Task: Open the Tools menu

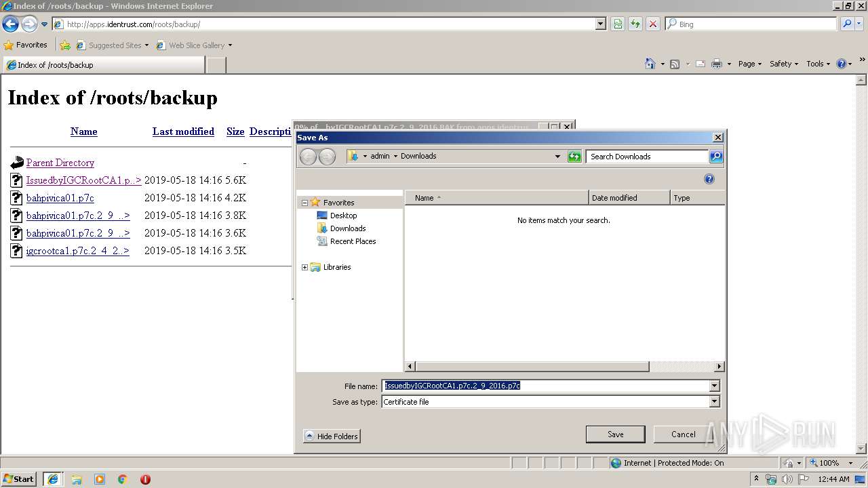Action: coord(818,64)
